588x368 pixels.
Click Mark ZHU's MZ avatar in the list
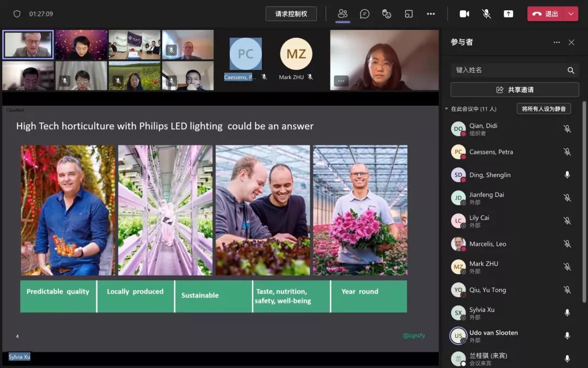[458, 267]
